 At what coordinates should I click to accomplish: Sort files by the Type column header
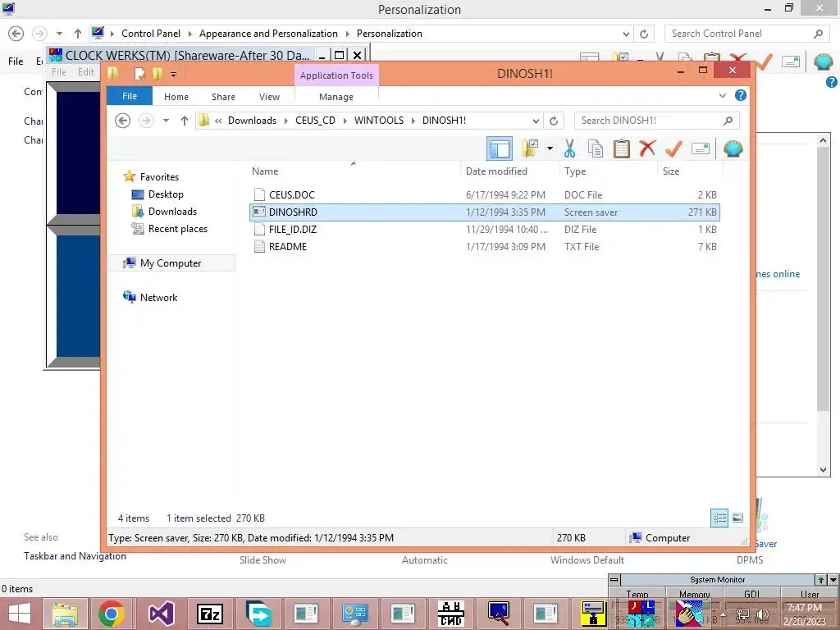[x=575, y=171]
